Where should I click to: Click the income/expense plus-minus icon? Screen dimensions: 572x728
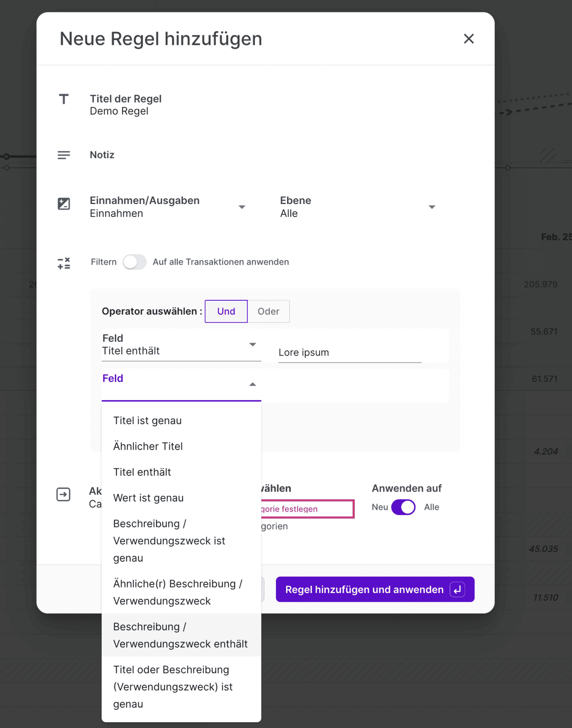tap(64, 204)
